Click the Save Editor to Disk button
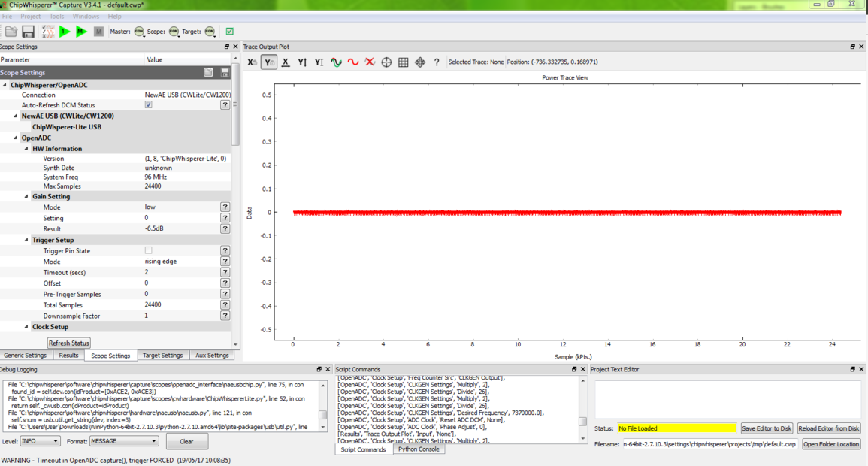The width and height of the screenshot is (868, 466). (767, 428)
